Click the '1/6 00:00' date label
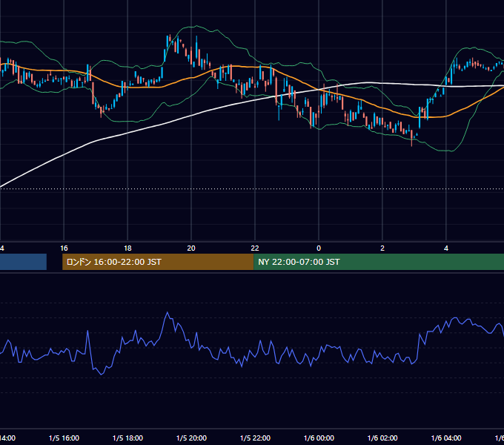Viewport: 504px width, 445px height. 319,438
